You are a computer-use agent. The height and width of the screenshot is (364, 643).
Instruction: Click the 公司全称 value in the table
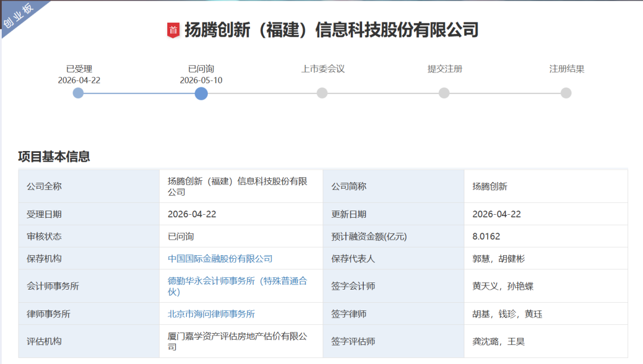(238, 187)
